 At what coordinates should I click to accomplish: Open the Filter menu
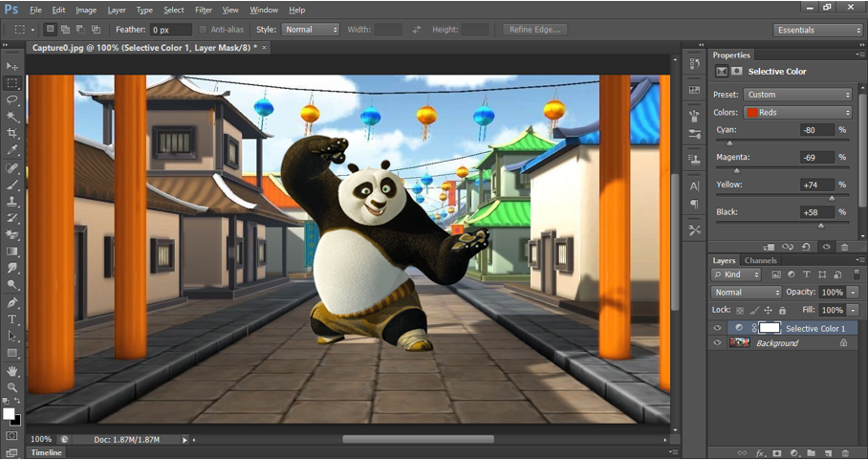[x=204, y=10]
